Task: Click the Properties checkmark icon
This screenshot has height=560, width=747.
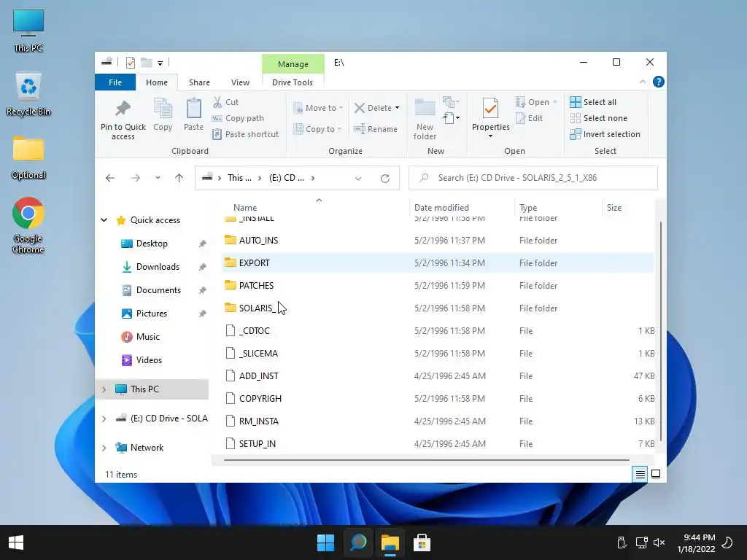Action: [x=490, y=109]
